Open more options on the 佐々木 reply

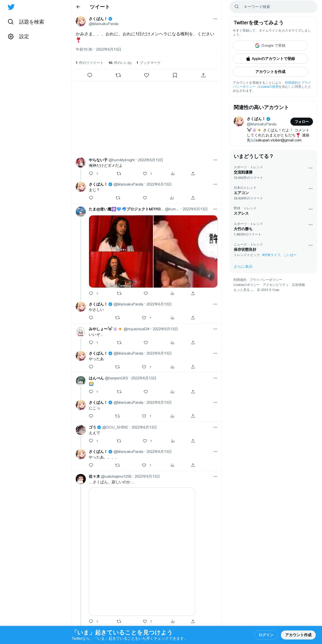click(x=215, y=476)
